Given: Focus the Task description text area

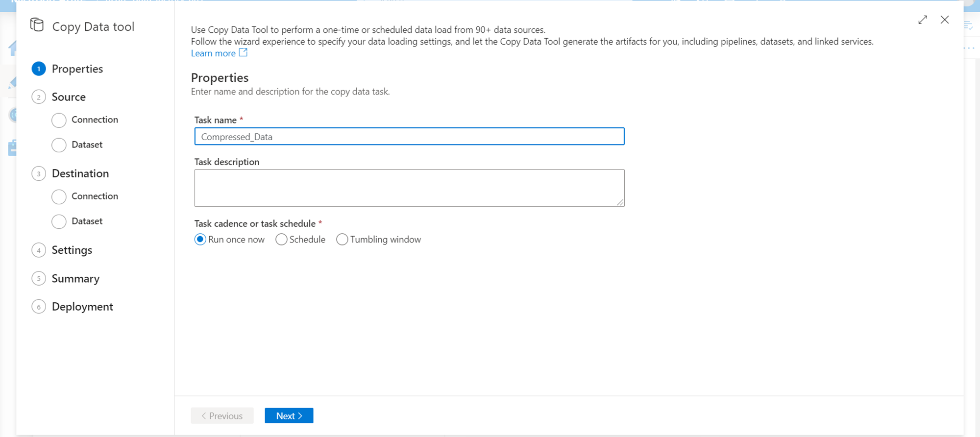Looking at the screenshot, I should (x=409, y=188).
